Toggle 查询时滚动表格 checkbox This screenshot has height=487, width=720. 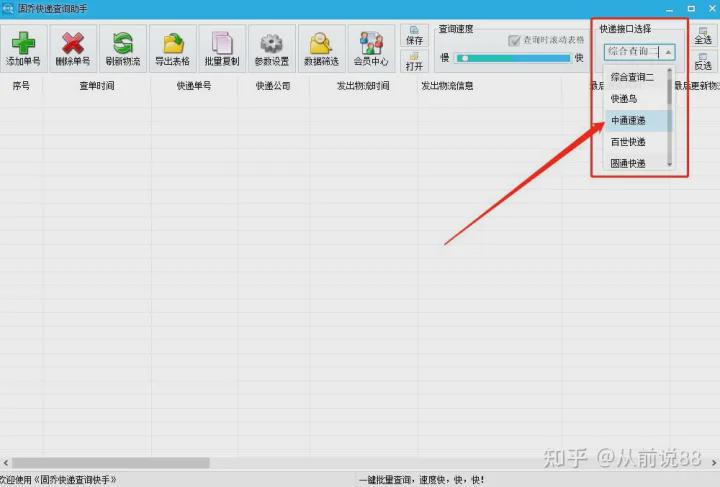coord(514,40)
